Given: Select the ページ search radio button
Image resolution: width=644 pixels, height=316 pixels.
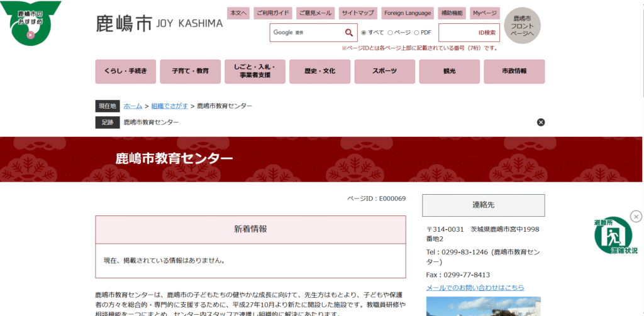Looking at the screenshot, I should pyautogui.click(x=390, y=33).
